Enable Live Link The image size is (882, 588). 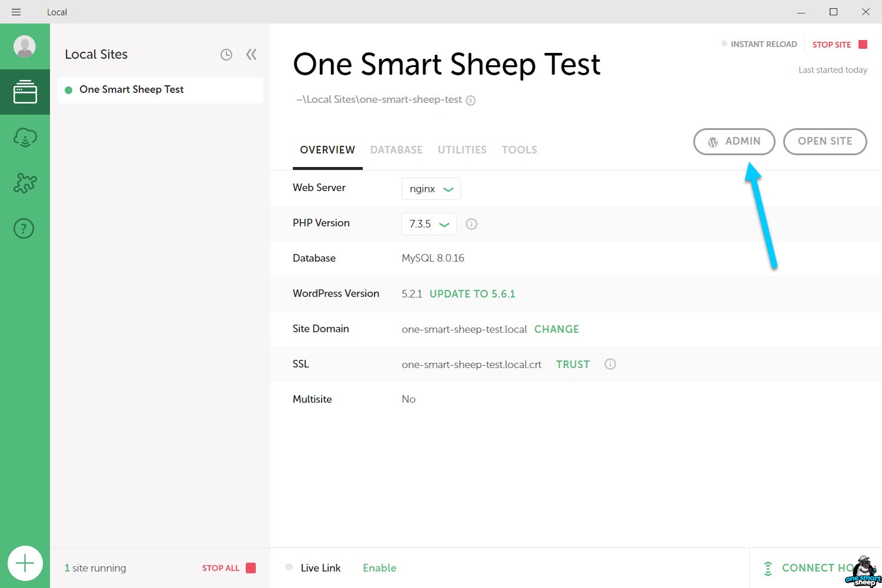379,568
